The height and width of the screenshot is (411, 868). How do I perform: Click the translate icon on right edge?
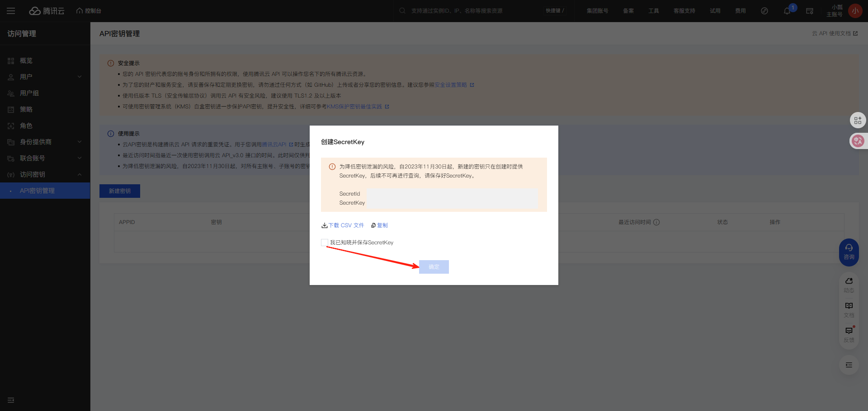click(x=858, y=141)
